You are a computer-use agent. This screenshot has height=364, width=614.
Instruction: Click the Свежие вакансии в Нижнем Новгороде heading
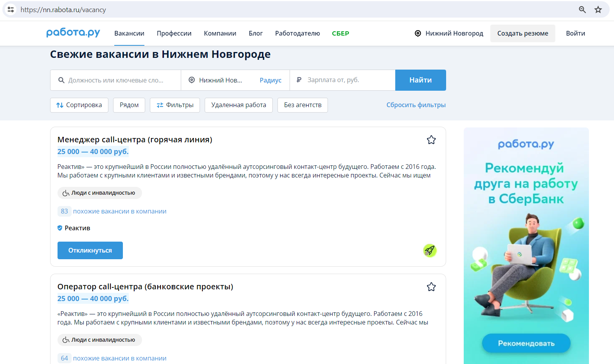click(x=160, y=54)
